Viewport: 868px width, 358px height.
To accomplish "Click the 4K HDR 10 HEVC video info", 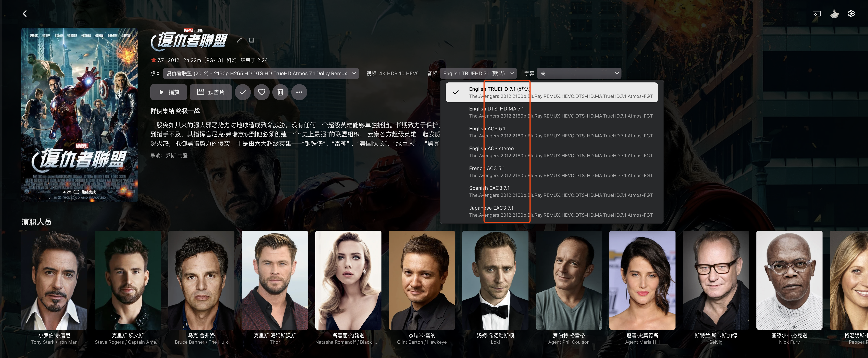I will click(x=399, y=74).
